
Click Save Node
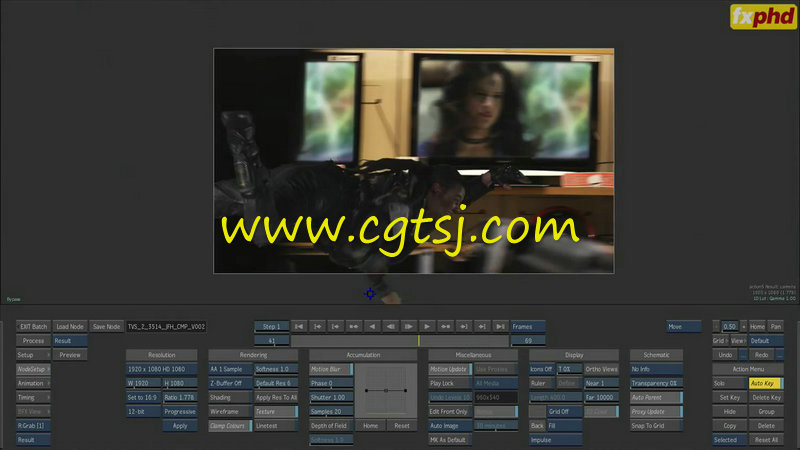click(106, 327)
